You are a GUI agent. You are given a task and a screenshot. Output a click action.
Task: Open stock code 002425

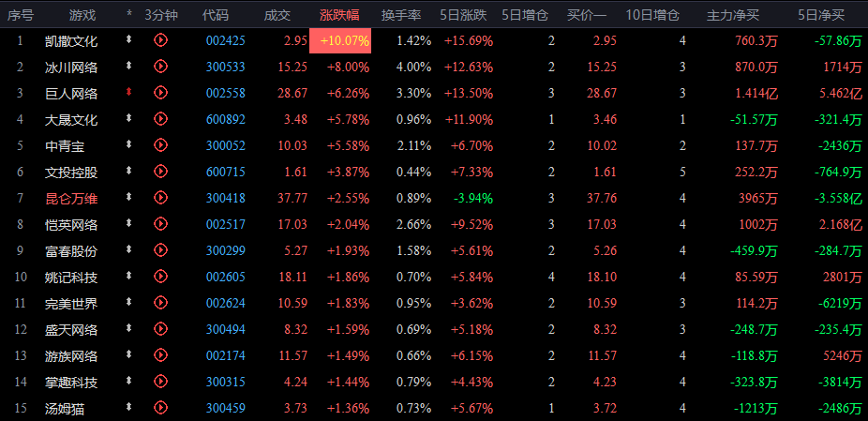click(x=225, y=40)
